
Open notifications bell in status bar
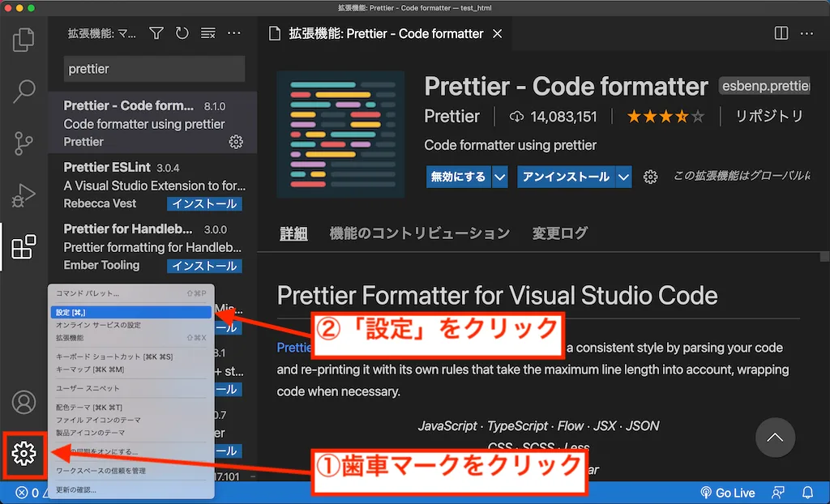coord(808,493)
